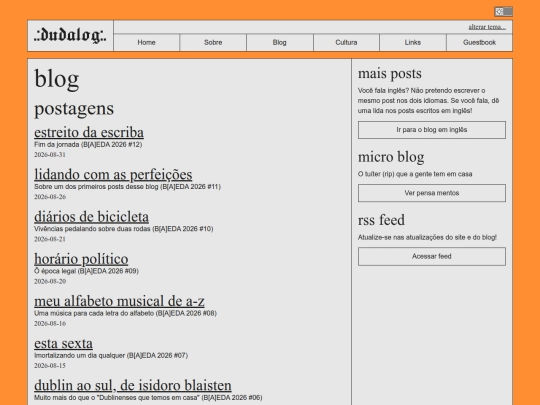Click text 'Atualize-se nas atualizações do site e do blog!'

[x=427, y=237]
